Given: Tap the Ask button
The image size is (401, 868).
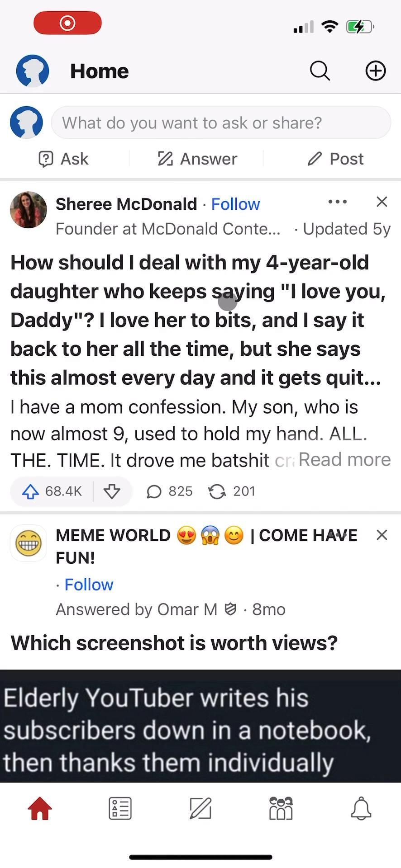Looking at the screenshot, I should (x=64, y=159).
